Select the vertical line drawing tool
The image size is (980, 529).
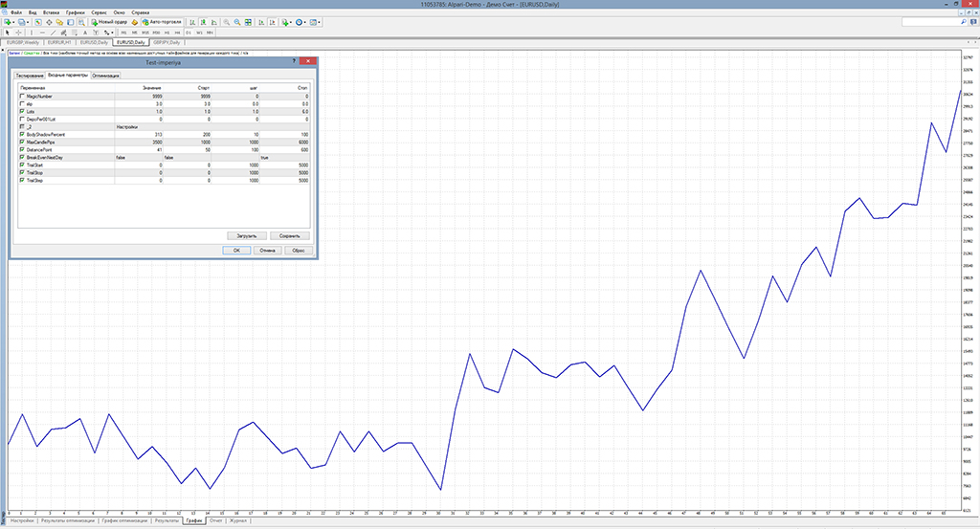pos(32,33)
